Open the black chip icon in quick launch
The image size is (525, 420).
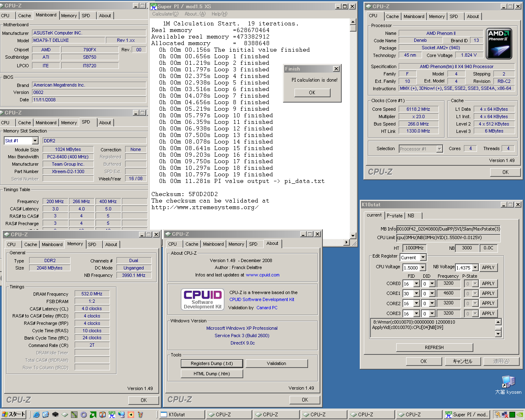click(55, 415)
